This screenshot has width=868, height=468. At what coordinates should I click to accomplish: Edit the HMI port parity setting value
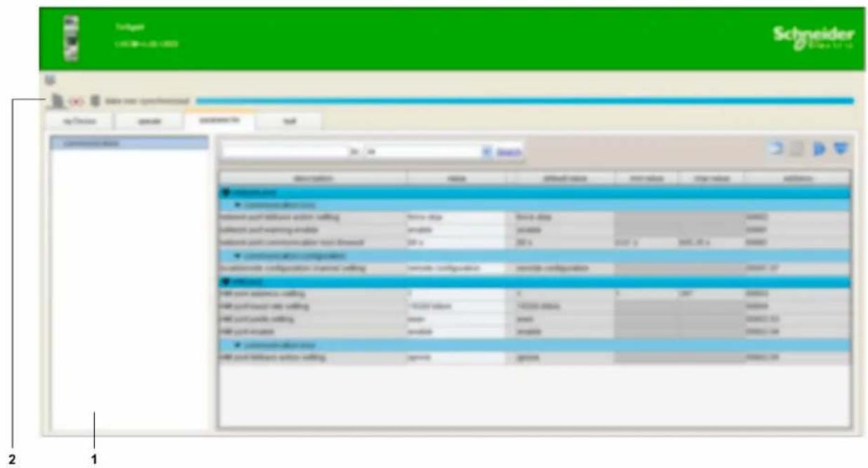(x=456, y=319)
